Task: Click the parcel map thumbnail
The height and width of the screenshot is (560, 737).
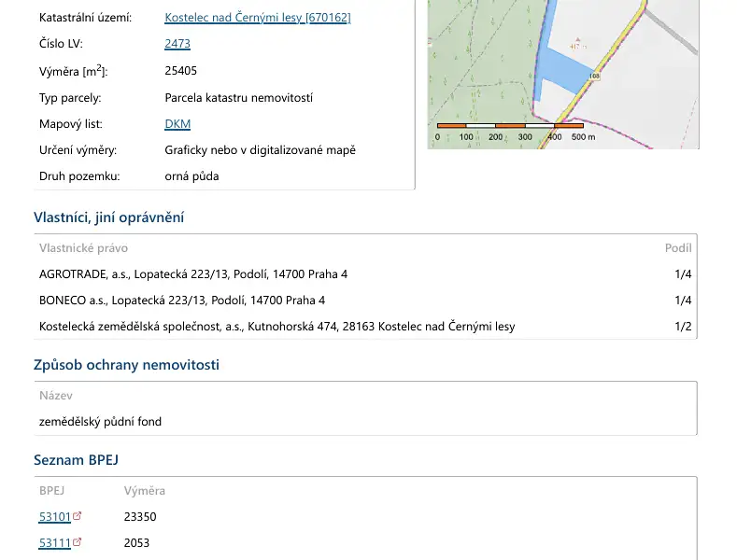Action: 563,75
